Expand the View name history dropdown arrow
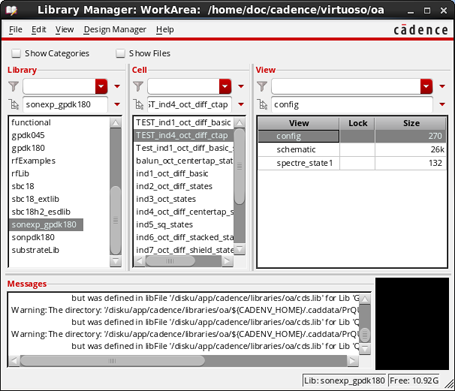The image size is (455, 391). [442, 104]
